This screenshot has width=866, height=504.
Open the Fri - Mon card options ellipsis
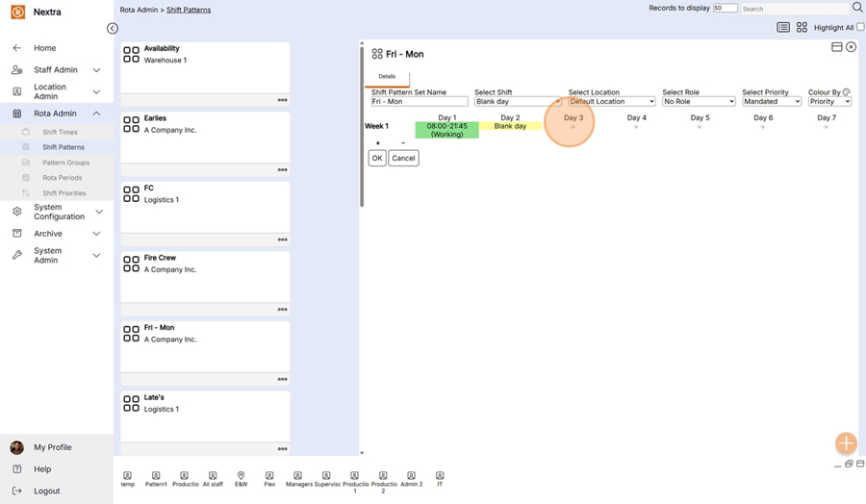[282, 379]
